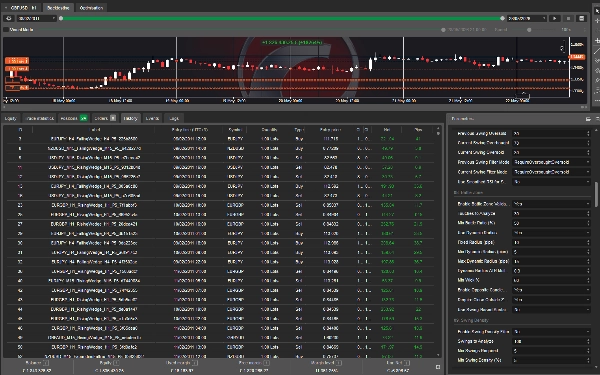Open the backtest start date dropdown
The width and height of the screenshot is (600, 375).
click(36, 18)
